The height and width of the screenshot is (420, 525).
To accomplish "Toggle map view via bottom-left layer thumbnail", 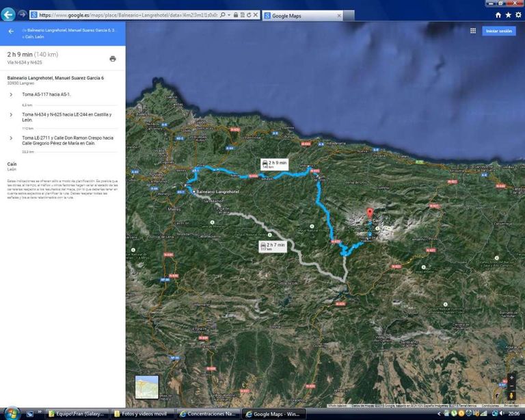I will click(146, 386).
